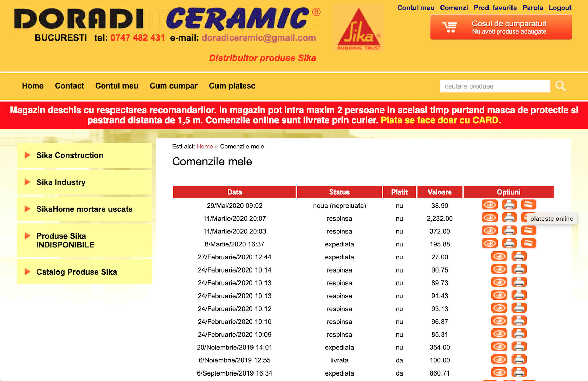
Task: View the order valued 91.43
Action: pyautogui.click(x=499, y=295)
